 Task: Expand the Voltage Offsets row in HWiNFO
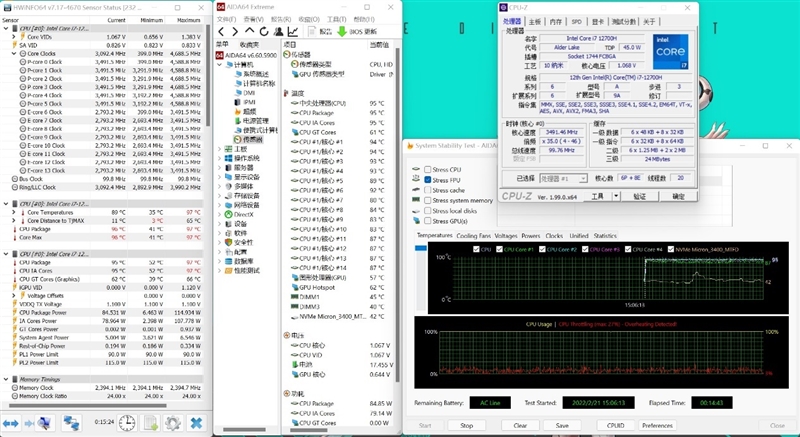click(x=14, y=296)
